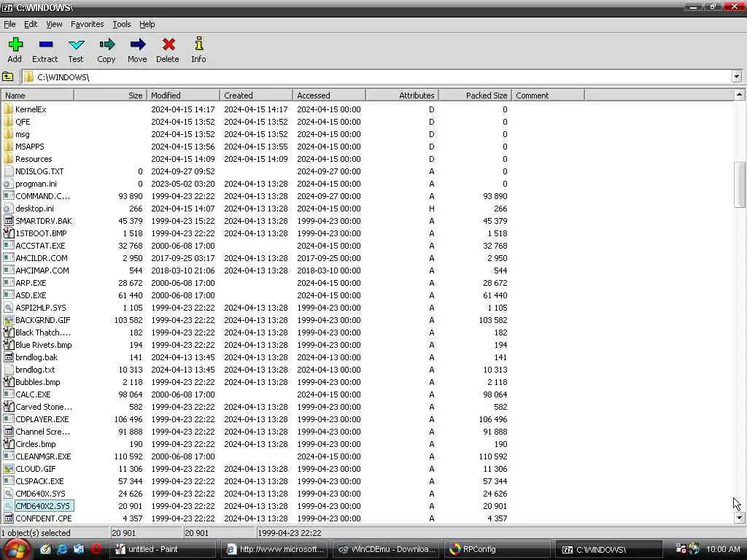Sort by the Created column header

click(256, 96)
